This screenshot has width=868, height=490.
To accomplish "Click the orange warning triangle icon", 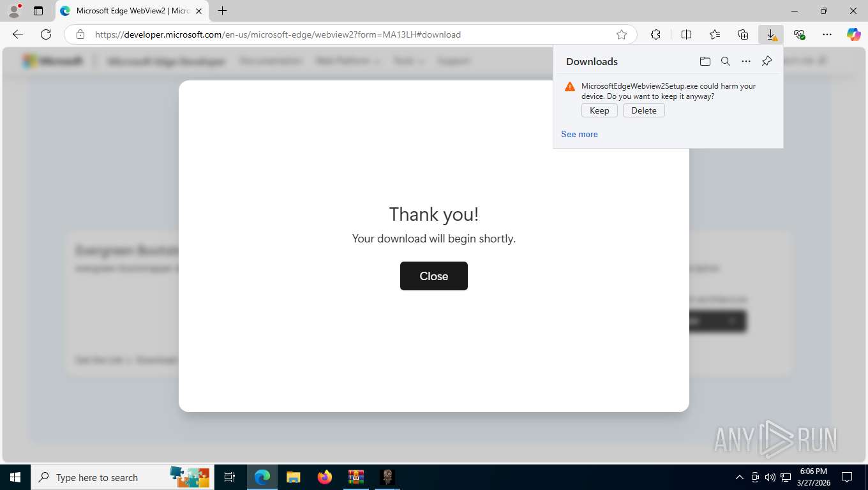I will (x=570, y=87).
